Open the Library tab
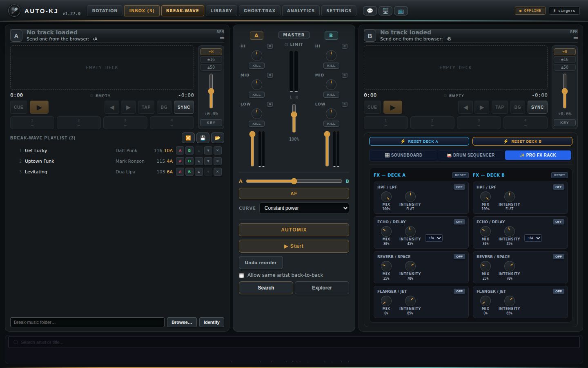The height and width of the screenshot is (368, 588). click(x=221, y=11)
